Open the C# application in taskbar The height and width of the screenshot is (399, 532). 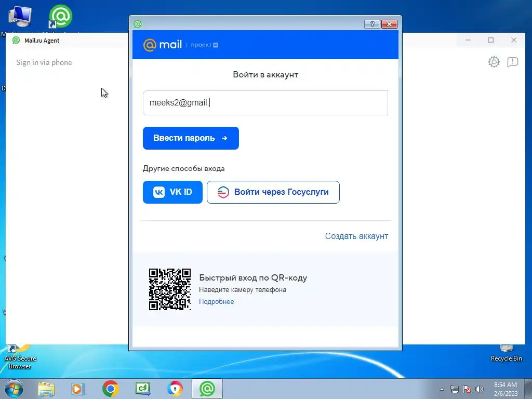coord(143,389)
